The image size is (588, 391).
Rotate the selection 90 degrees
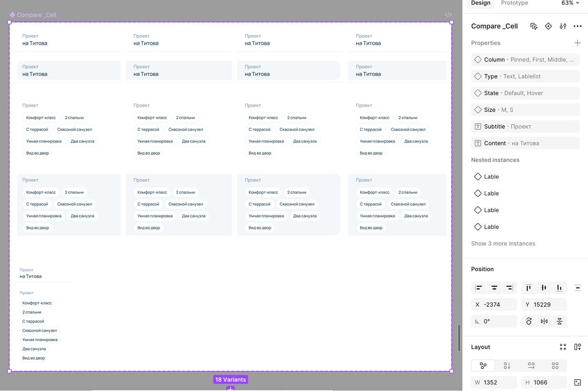click(529, 321)
